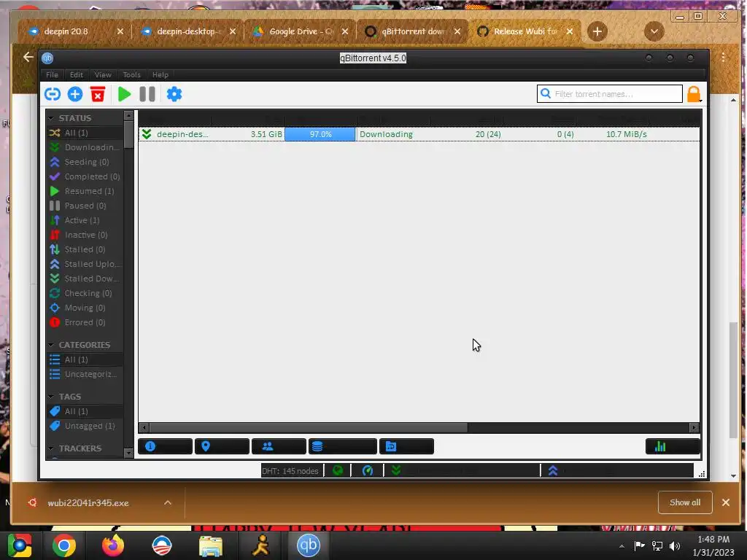Image resolution: width=747 pixels, height=560 pixels.
Task: Collapse the STATUS section
Action: click(x=51, y=118)
